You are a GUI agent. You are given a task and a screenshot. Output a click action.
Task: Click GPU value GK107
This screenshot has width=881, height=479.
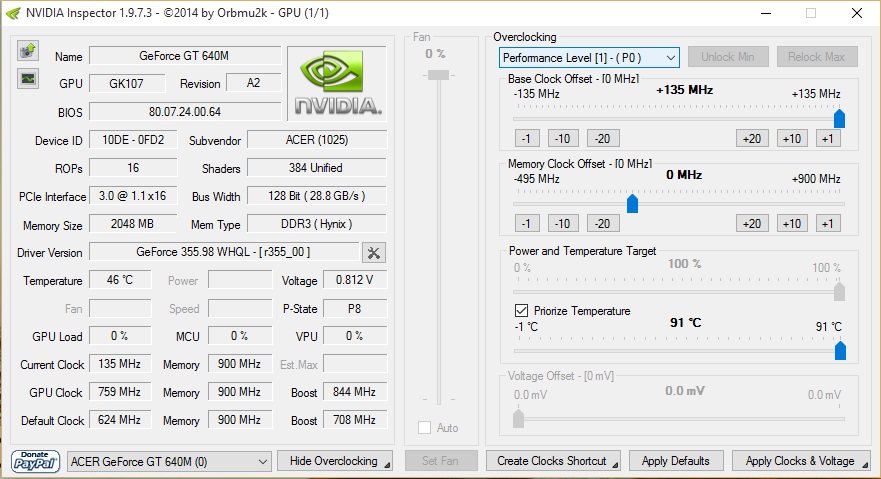click(127, 84)
